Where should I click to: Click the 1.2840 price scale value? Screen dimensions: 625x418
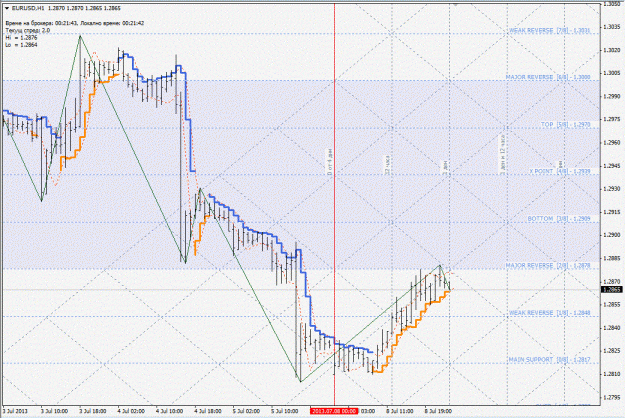coord(611,328)
